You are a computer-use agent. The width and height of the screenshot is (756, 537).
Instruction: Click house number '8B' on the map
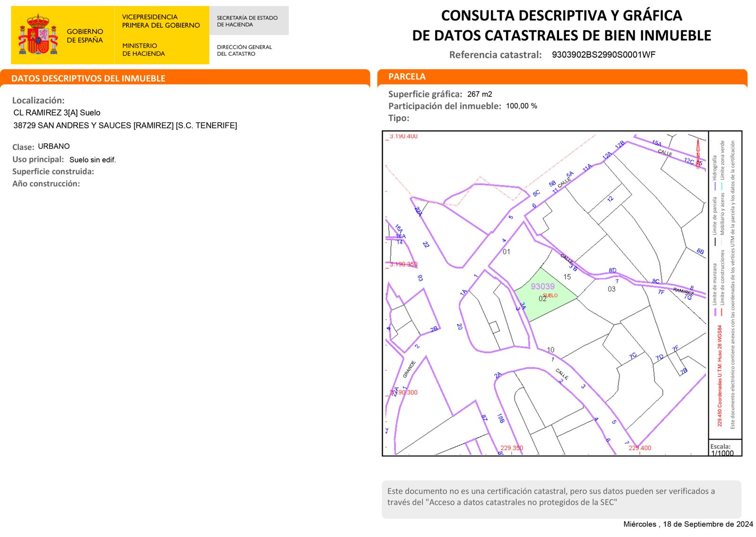click(700, 251)
